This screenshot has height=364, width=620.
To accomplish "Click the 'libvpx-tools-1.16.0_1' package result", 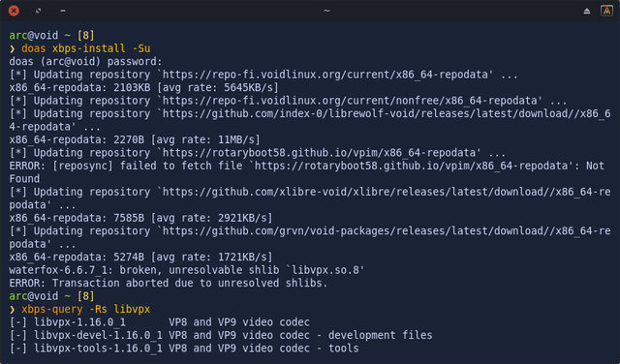I will 184,349.
